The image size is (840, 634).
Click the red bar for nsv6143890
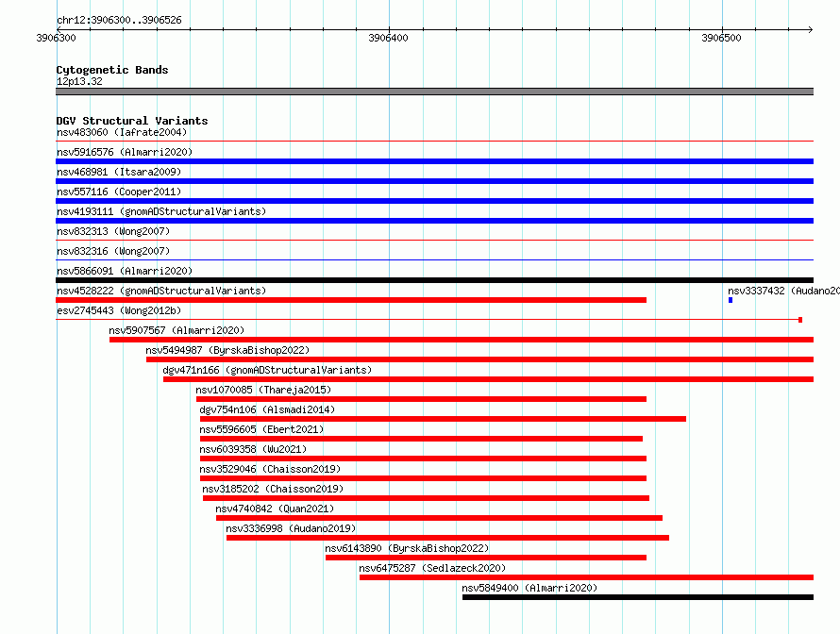pos(486,558)
